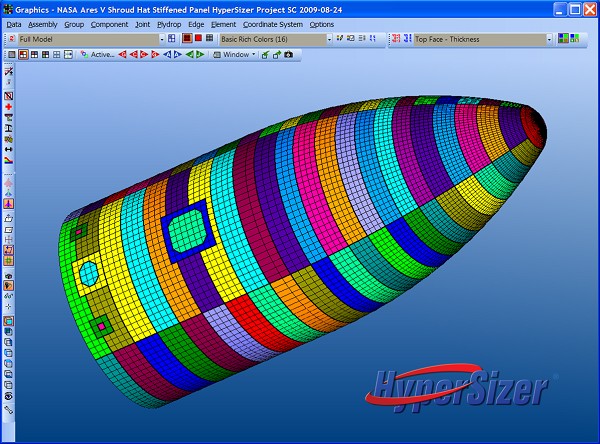Click the red plus icon in sidebar

tap(8, 107)
